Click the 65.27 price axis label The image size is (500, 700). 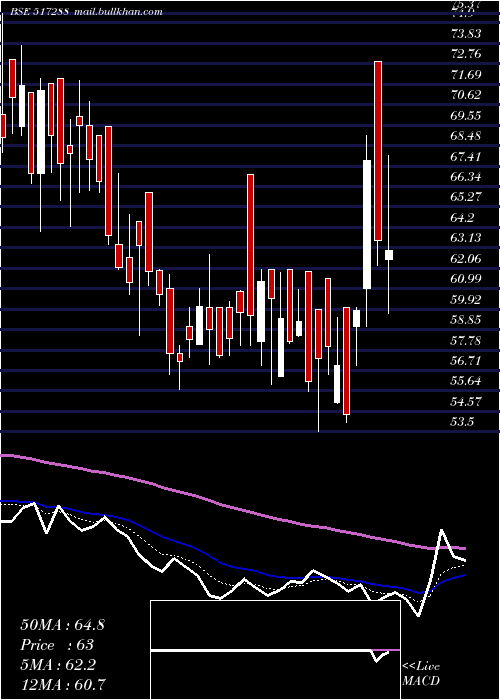[466, 197]
